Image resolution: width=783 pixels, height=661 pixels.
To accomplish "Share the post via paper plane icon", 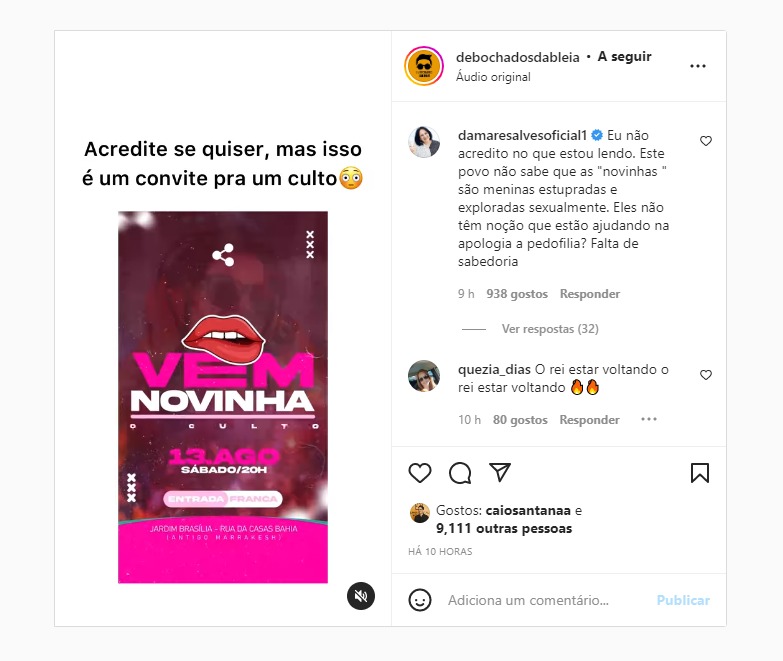I will click(x=500, y=472).
